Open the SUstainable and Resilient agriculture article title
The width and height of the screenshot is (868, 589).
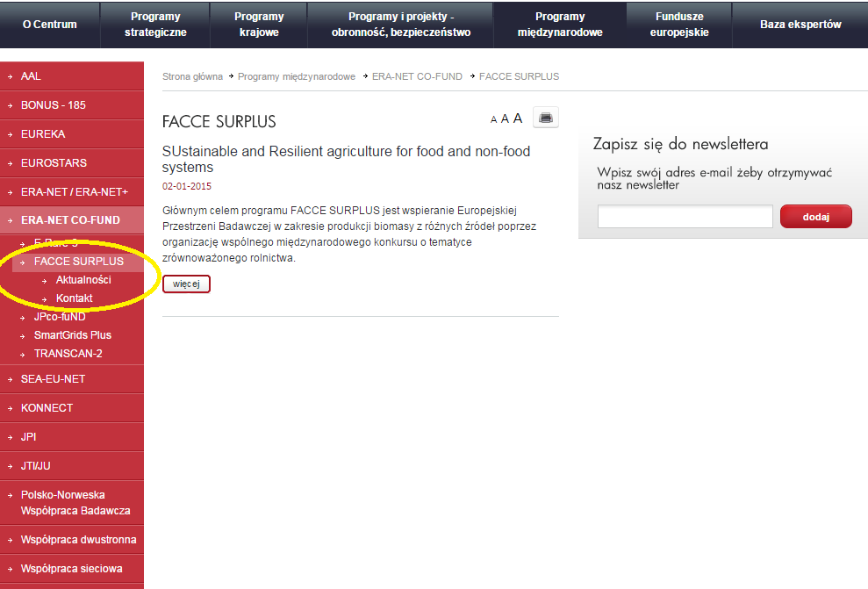click(x=346, y=159)
